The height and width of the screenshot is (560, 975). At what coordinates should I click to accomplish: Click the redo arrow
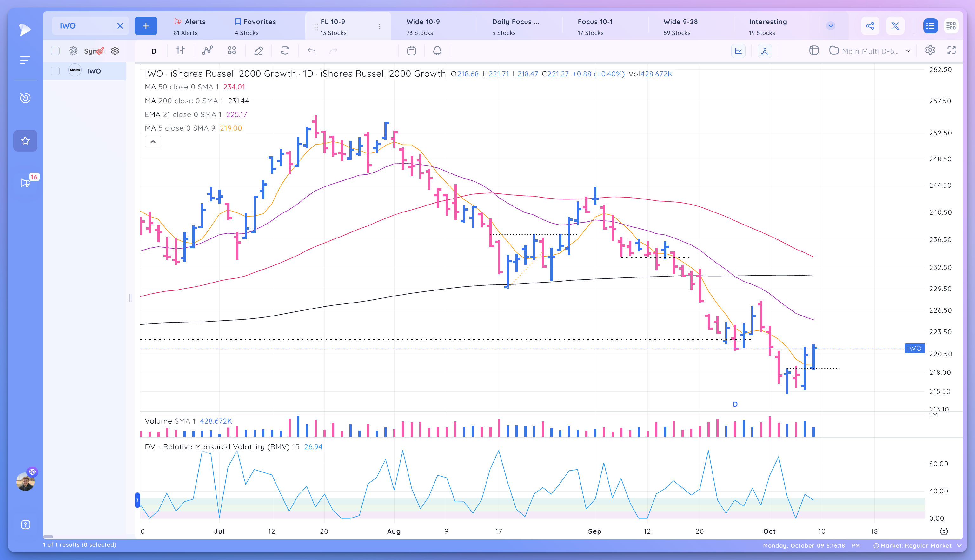(x=333, y=50)
